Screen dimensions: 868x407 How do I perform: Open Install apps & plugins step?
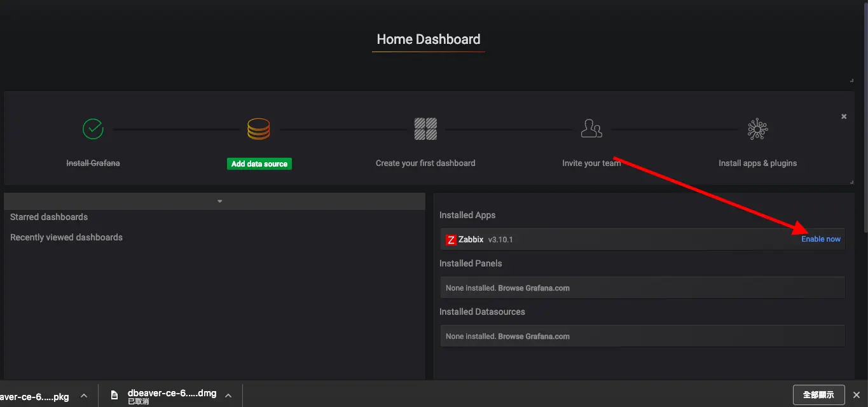(757, 163)
